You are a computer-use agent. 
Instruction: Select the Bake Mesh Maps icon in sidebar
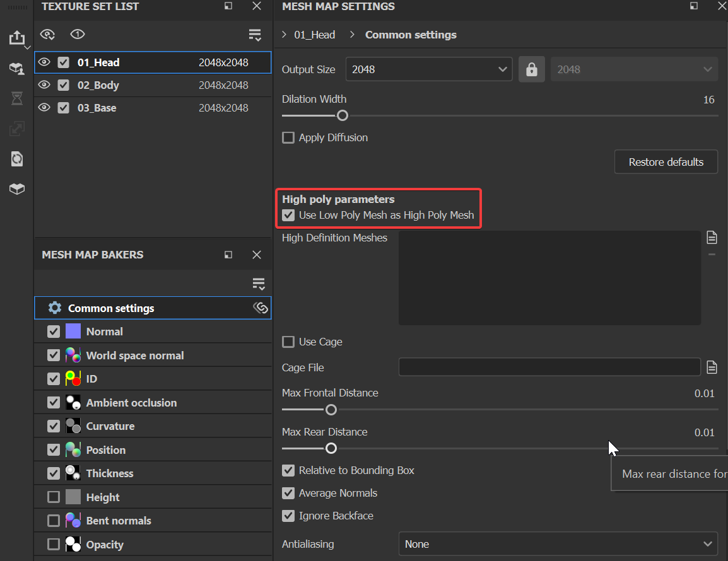click(x=17, y=68)
